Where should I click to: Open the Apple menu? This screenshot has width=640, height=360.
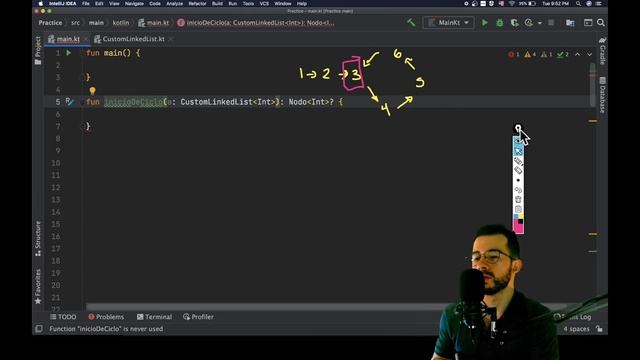pos(40,4)
